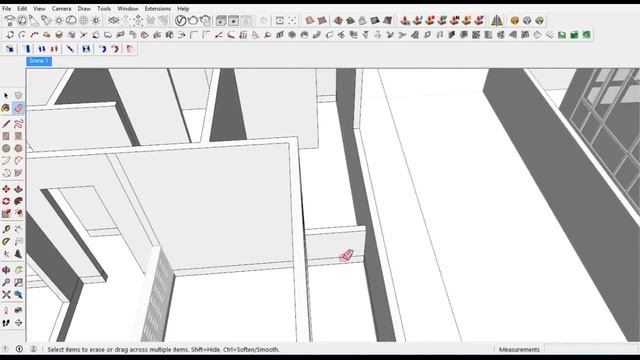Viewport: 640px width, 360px height.
Task: Select the Paint Bucket tool
Action: coord(6,108)
